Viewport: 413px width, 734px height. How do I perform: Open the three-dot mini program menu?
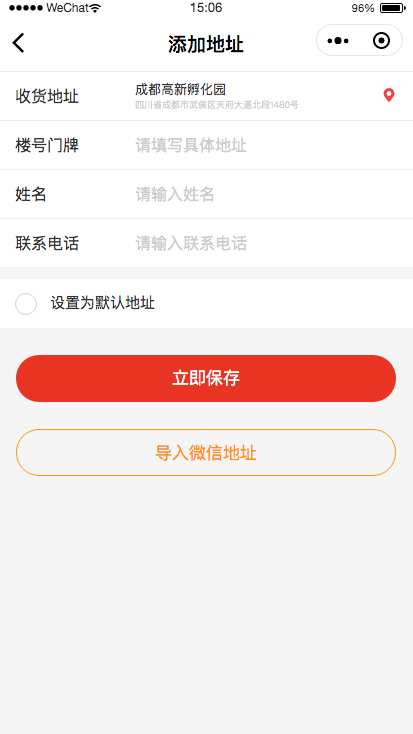(338, 41)
